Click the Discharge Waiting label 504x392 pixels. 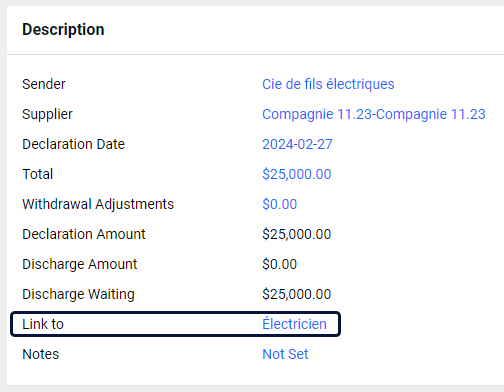point(78,294)
